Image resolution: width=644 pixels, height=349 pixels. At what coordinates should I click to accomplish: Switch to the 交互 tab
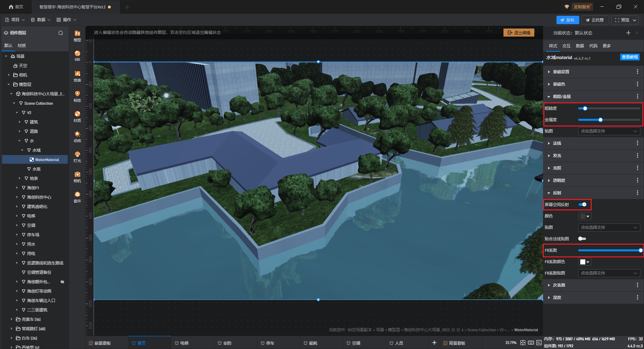pyautogui.click(x=566, y=46)
